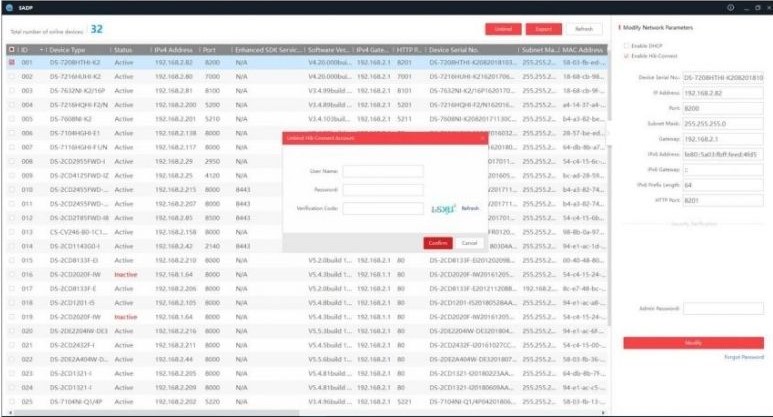
Task: Click the red Unbind button
Action: coord(503,29)
